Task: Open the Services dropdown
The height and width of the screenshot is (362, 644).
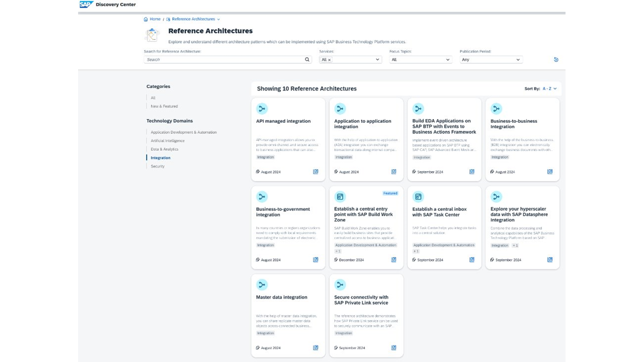Action: (x=377, y=60)
